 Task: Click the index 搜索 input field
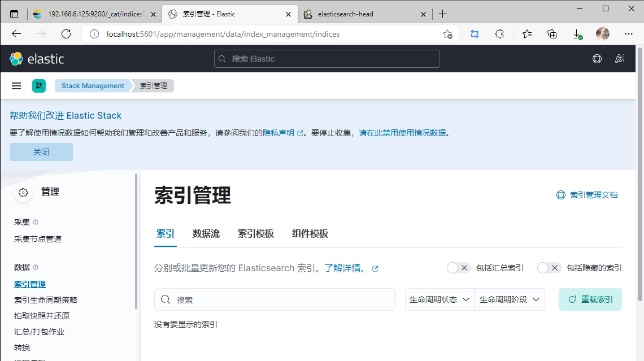point(282,299)
